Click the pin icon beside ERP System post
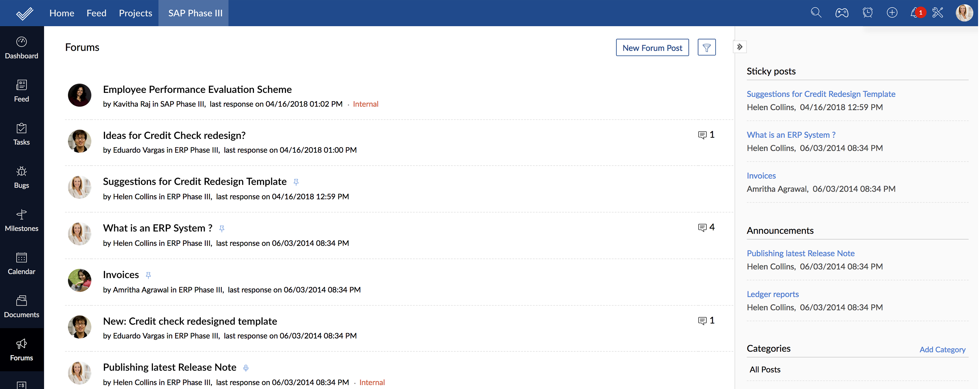Image resolution: width=980 pixels, height=389 pixels. point(222,229)
